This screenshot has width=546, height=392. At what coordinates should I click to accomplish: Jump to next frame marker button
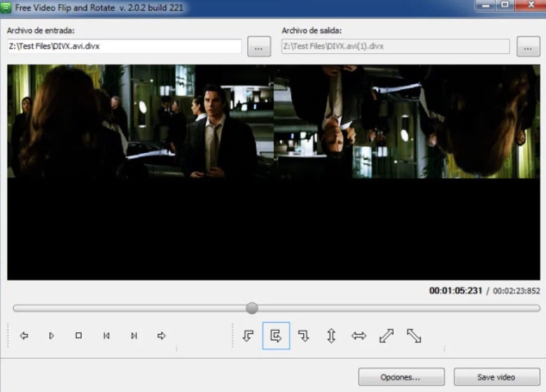pyautogui.click(x=134, y=336)
